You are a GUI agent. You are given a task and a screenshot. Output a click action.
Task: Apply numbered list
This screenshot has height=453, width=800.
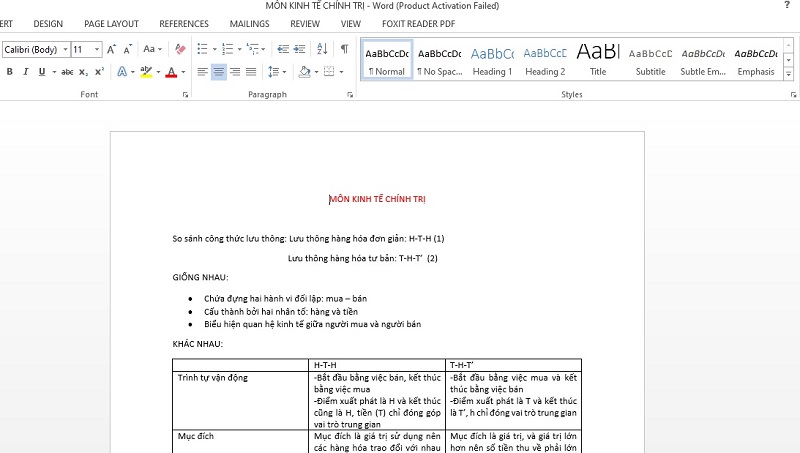point(228,49)
